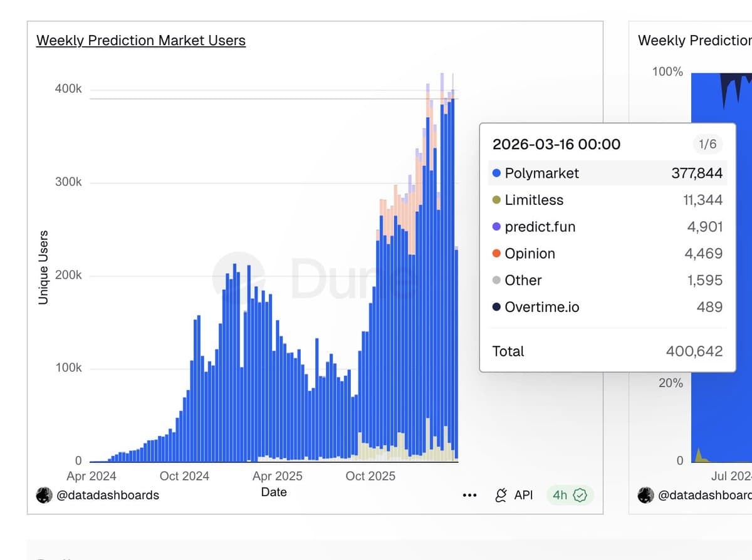Toggle the Other series in the legend
Viewport: 752px width, 560px height.
(523, 281)
